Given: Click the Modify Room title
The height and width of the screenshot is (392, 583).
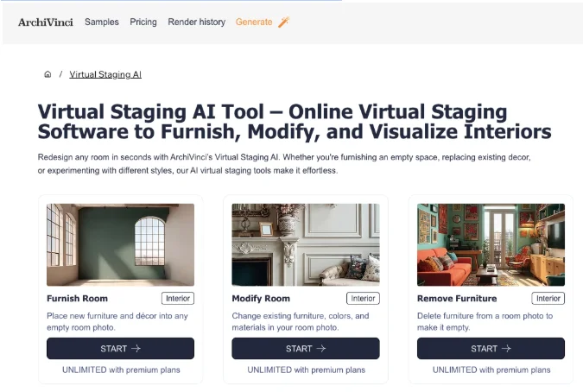Looking at the screenshot, I should [261, 299].
